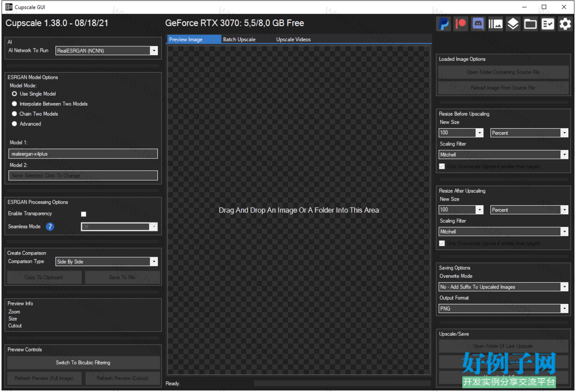576x392 pixels.
Task: Click Switch To Bicubic Filtering button
Action: [x=83, y=363]
